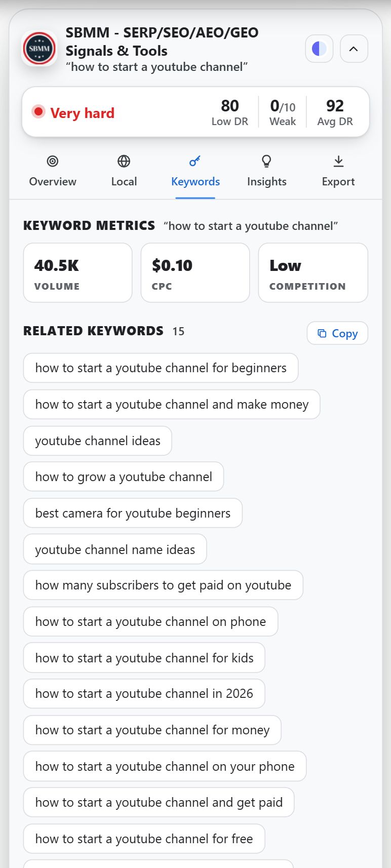The width and height of the screenshot is (391, 868).
Task: Select 'how to start a youtube channel in 2026'
Action: 144,694
